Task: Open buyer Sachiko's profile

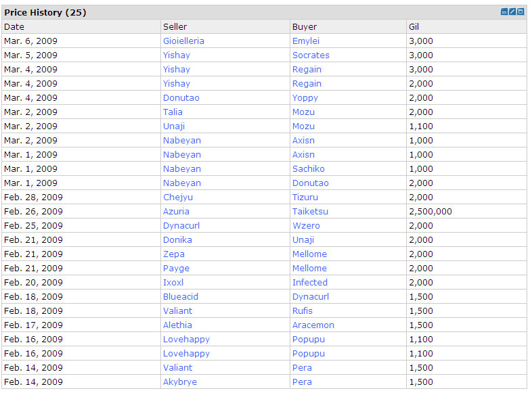Action: [x=308, y=168]
